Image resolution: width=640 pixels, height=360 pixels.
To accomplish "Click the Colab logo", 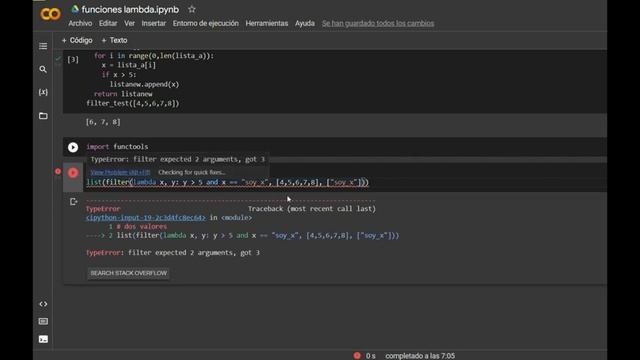I will [x=50, y=14].
